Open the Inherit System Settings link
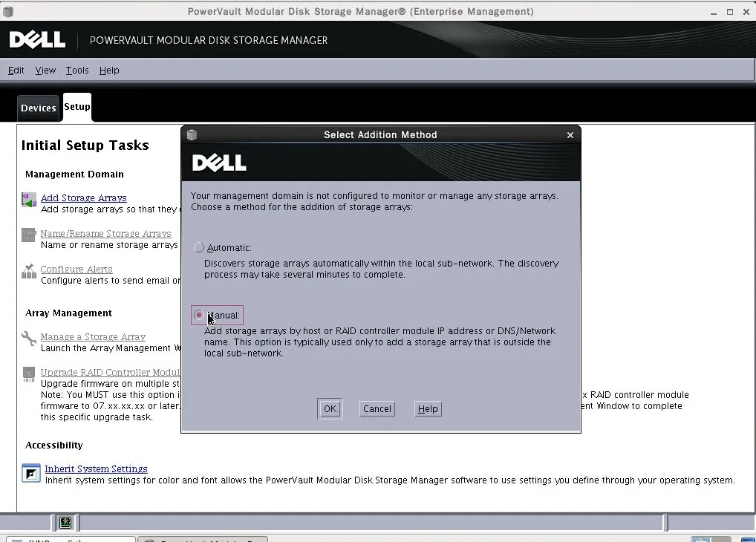This screenshot has height=542, width=756. point(96,468)
